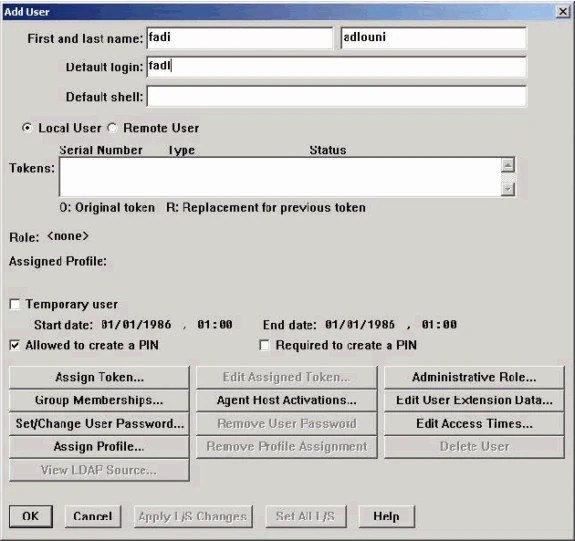This screenshot has width=575, height=541.
Task: Click the Type column header
Action: [182, 150]
